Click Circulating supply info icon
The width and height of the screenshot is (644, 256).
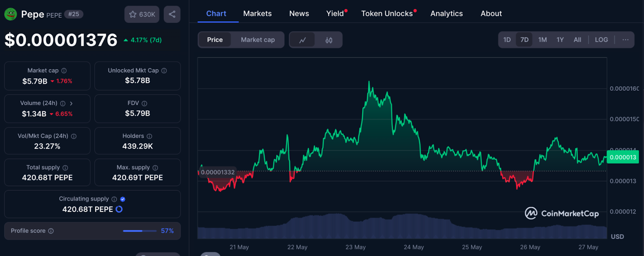point(114,199)
